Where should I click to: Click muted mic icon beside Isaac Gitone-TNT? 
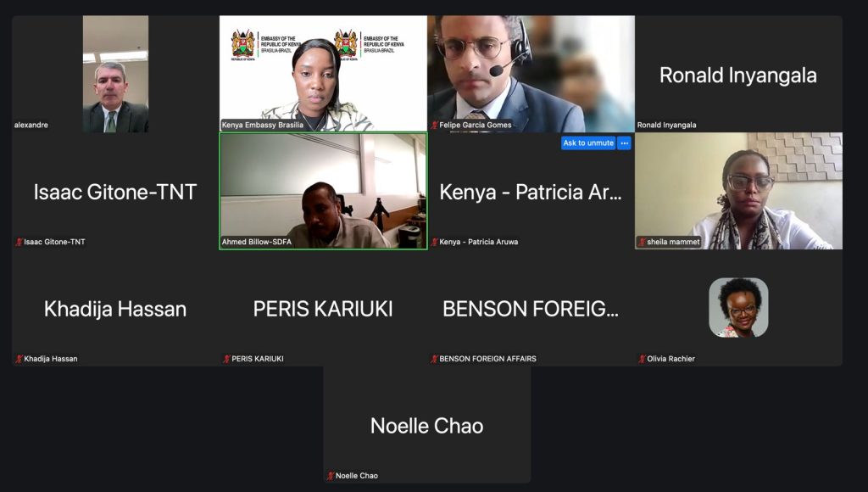tap(19, 242)
